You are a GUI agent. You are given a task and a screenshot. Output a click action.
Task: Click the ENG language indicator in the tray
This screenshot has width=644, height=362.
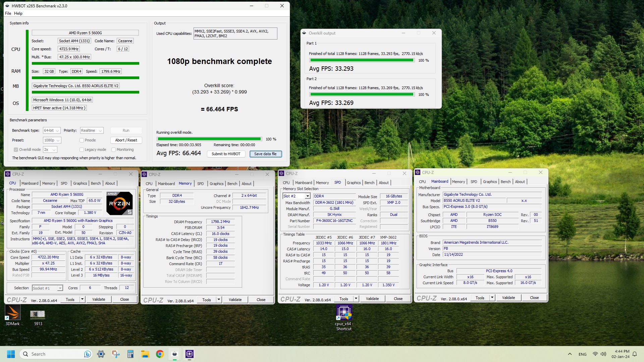(x=583, y=354)
